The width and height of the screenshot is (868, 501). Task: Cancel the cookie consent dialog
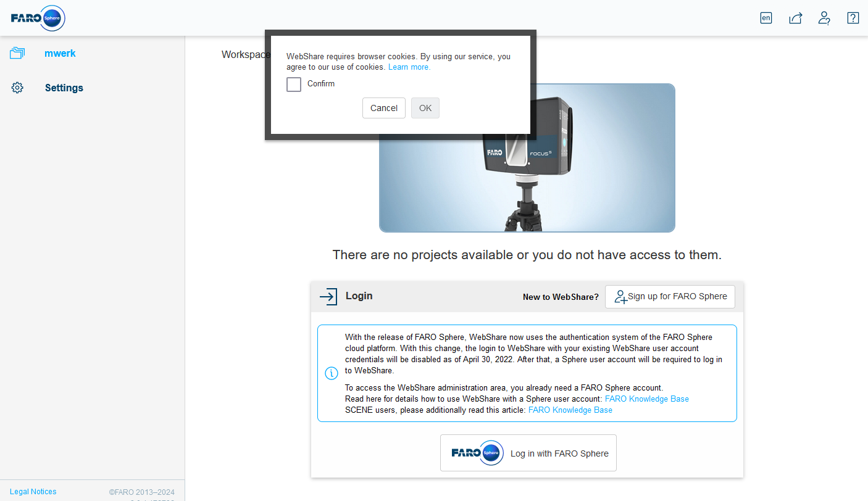384,108
